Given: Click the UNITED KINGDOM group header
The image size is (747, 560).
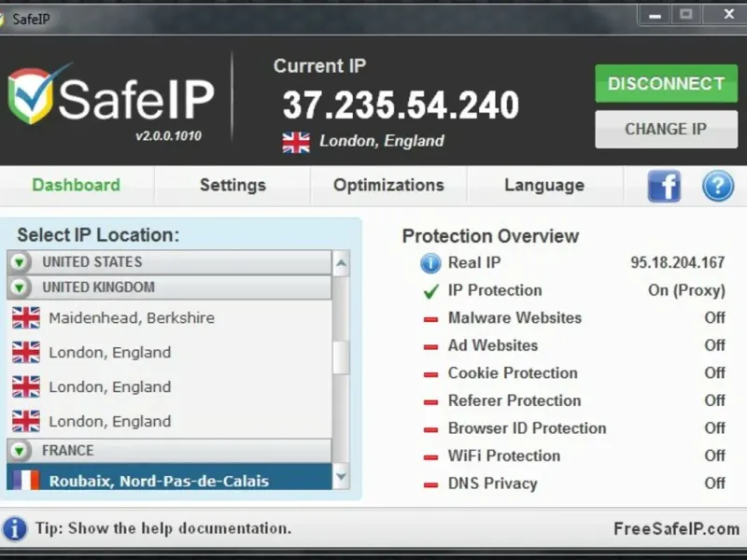Looking at the screenshot, I should tap(169, 287).
